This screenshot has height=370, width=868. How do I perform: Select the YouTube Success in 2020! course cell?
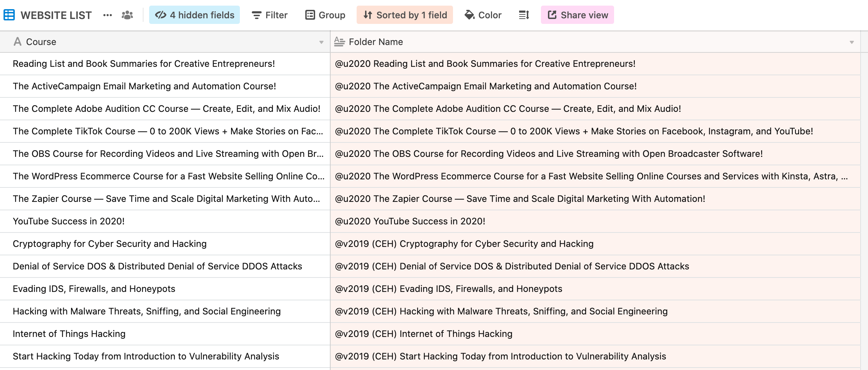69,221
